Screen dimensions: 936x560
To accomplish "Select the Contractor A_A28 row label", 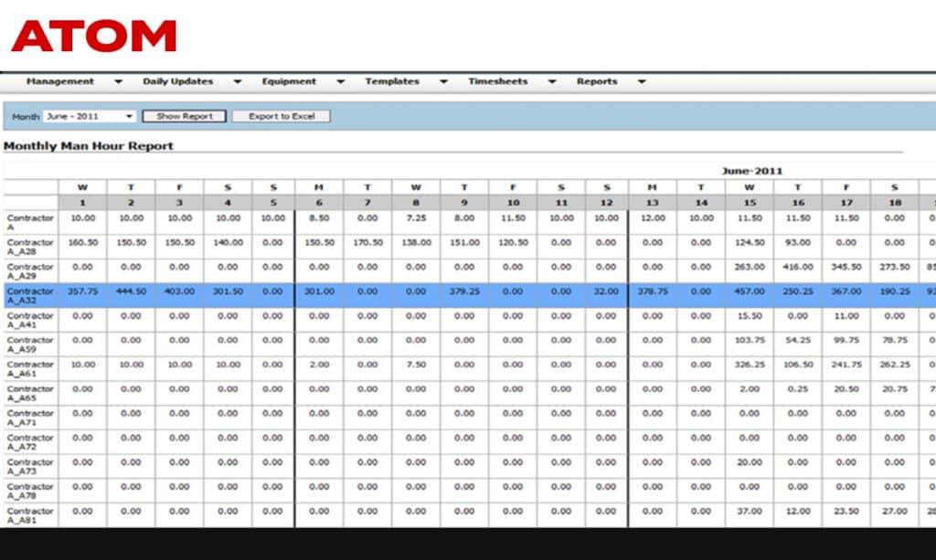I will pos(29,247).
